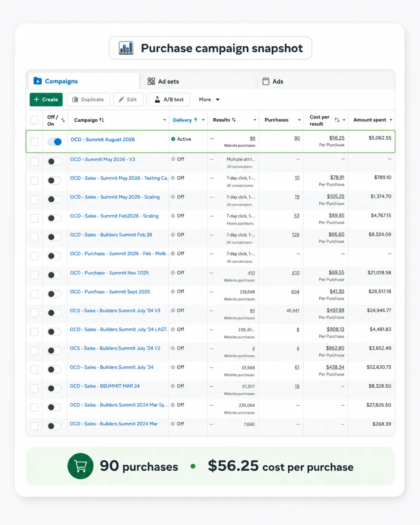Click the A/B test button
The image size is (420, 525).
170,100
